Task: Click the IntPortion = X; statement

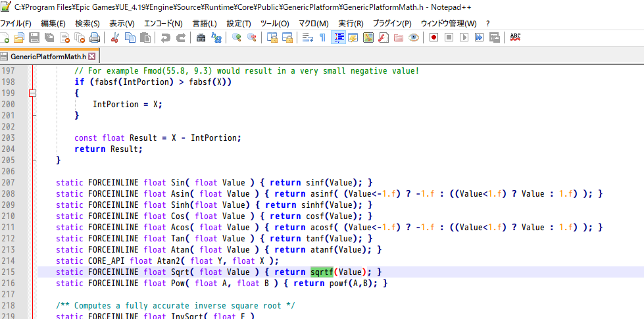Action: click(x=128, y=105)
